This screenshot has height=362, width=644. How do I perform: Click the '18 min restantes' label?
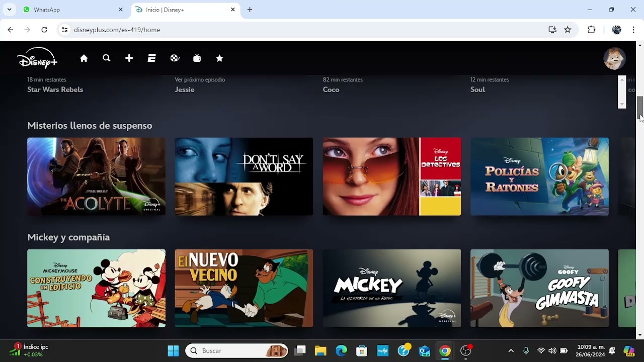point(47,79)
